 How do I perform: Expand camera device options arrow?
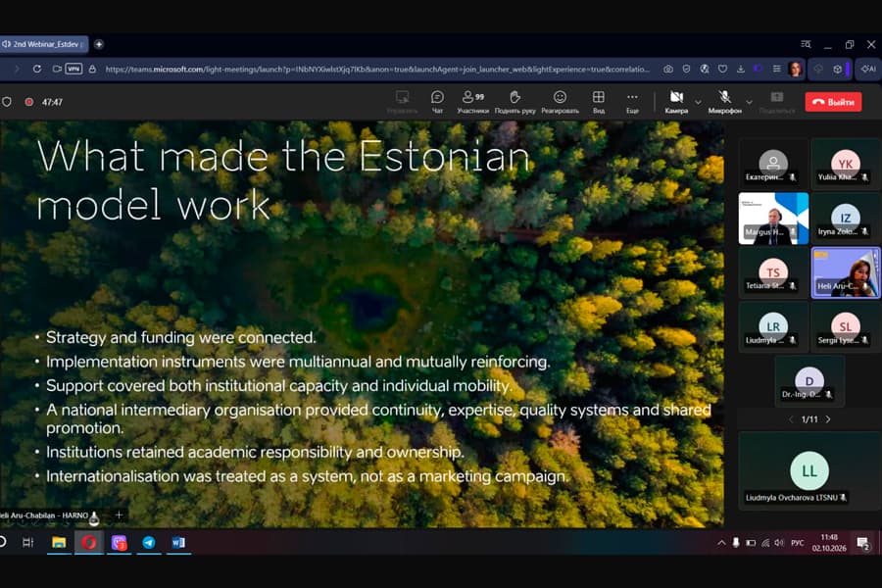[x=698, y=102]
